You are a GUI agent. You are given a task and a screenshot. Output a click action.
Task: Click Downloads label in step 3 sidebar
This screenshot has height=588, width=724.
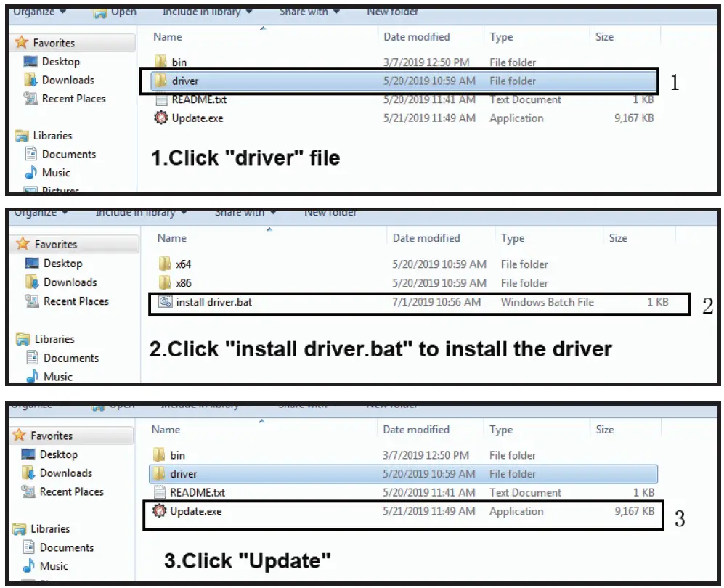tap(66, 473)
